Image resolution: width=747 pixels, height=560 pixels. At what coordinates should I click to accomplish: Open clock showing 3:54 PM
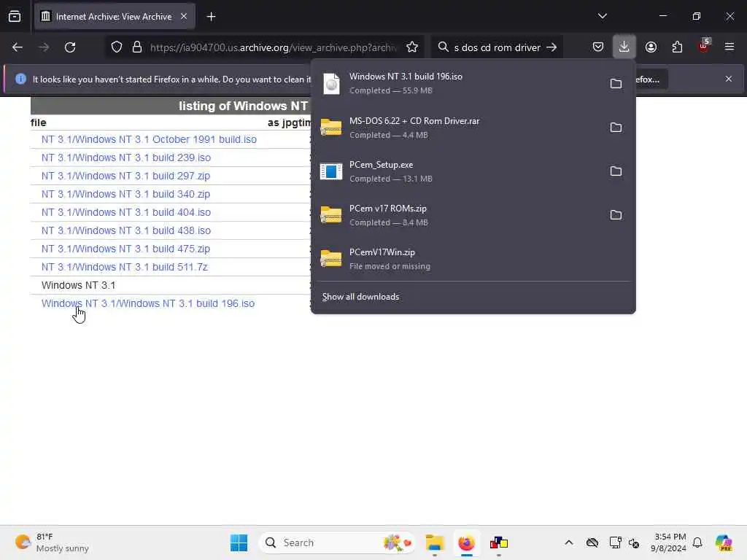[x=670, y=542]
